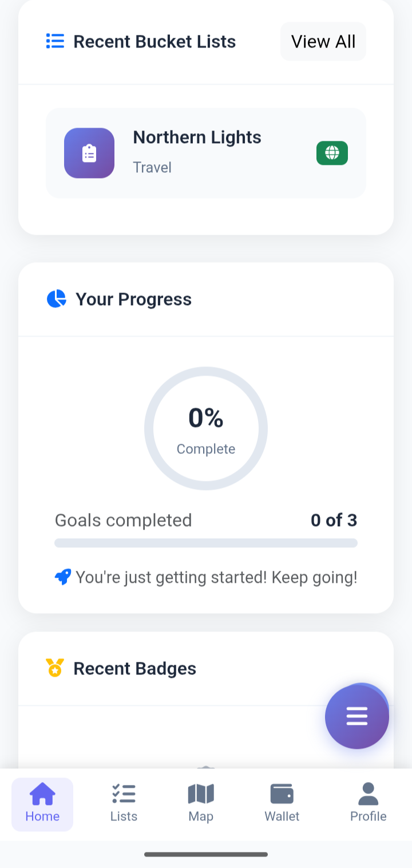This screenshot has width=412, height=868.
Task: Click the clipboard icon on Northern Lights card
Action: pos(89,153)
